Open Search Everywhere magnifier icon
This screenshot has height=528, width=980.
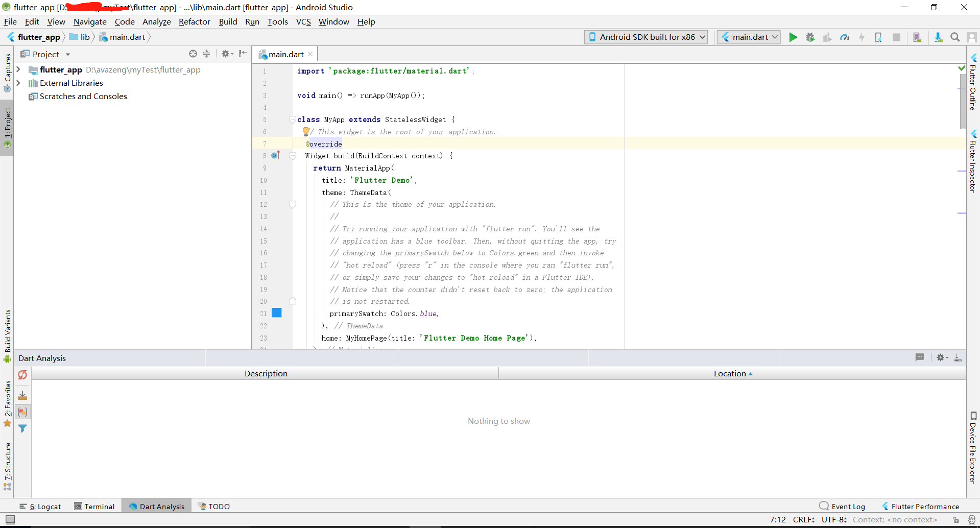coord(955,37)
